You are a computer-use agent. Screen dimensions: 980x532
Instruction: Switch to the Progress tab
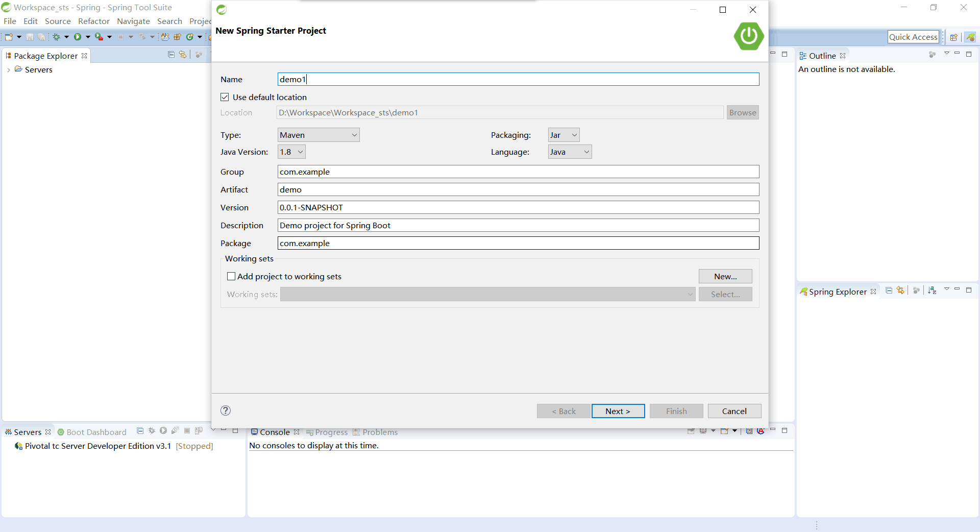tap(327, 432)
